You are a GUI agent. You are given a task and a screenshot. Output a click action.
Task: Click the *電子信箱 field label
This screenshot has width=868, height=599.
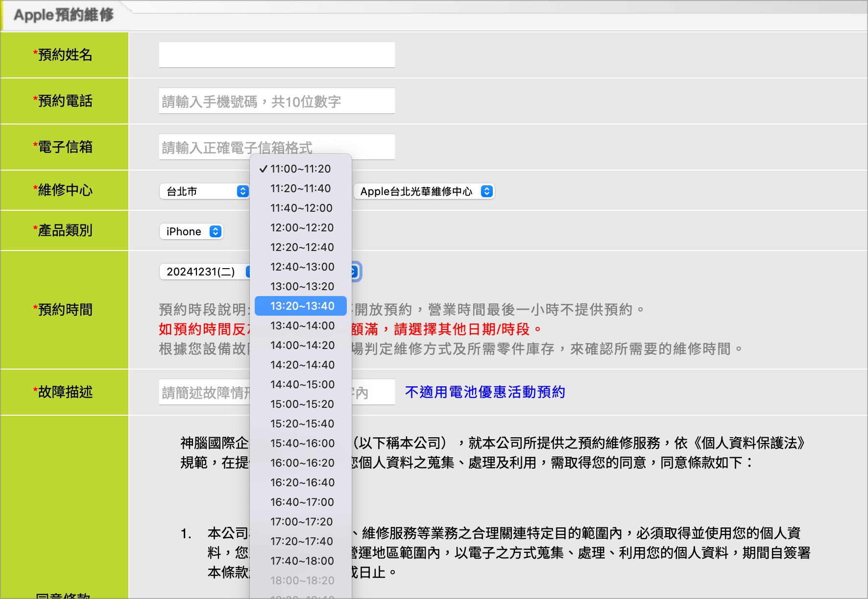coord(63,147)
